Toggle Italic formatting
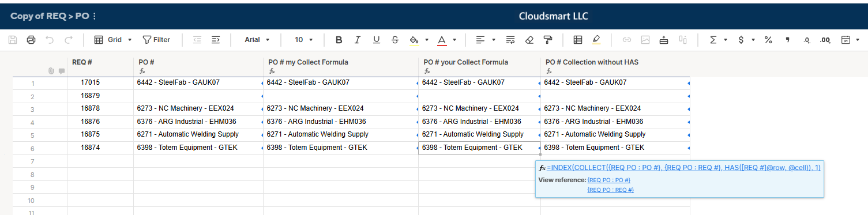This screenshot has width=868, height=215. coord(358,40)
